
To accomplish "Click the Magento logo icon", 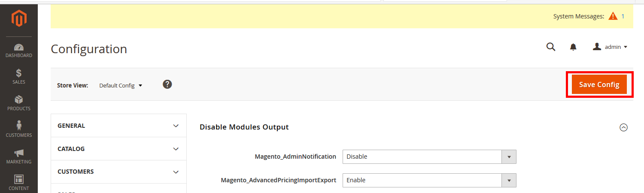I will (19, 18).
